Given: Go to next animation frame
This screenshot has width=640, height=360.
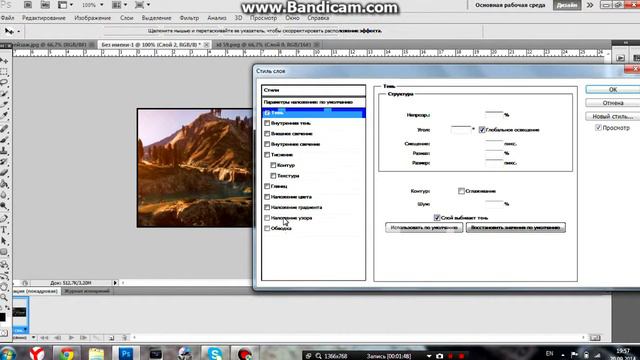Looking at the screenshot, I should click(84, 338).
